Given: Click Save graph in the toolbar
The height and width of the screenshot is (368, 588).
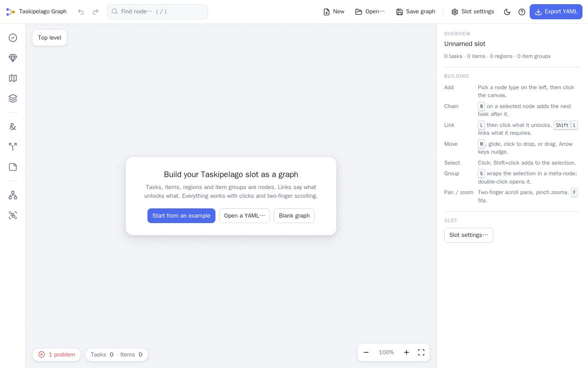Looking at the screenshot, I should pos(416,11).
